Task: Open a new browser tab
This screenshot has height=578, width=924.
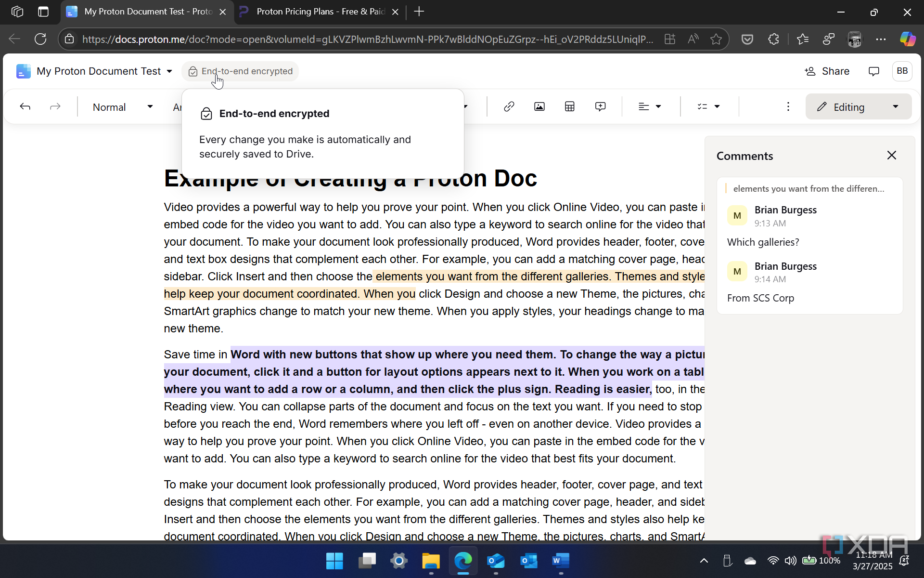Action: (x=419, y=12)
